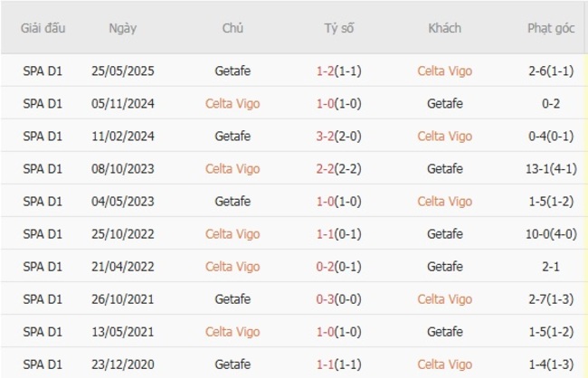Click the "Giải đấu" column header
The image size is (588, 378).
(43, 28)
